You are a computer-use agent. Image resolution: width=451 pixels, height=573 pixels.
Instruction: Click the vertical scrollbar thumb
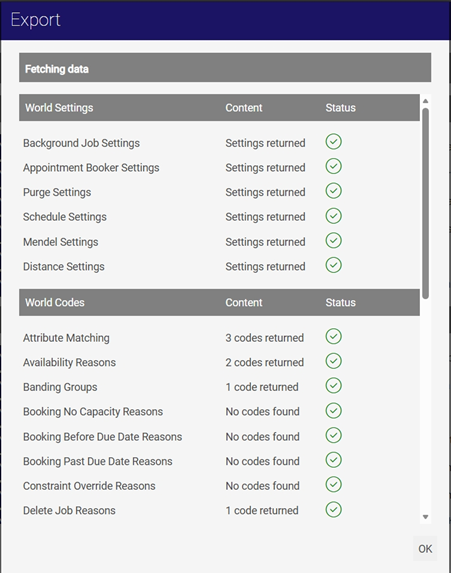[425, 204]
